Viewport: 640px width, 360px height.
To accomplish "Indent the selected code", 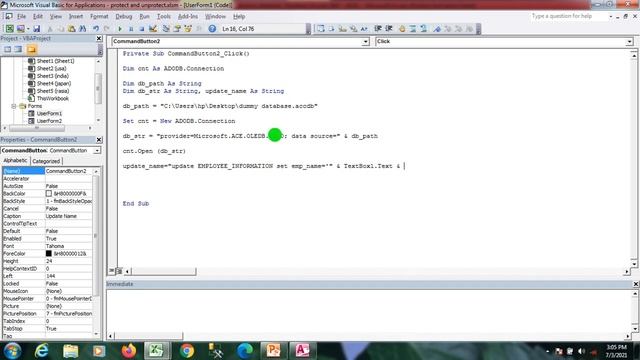I will coord(378,29).
